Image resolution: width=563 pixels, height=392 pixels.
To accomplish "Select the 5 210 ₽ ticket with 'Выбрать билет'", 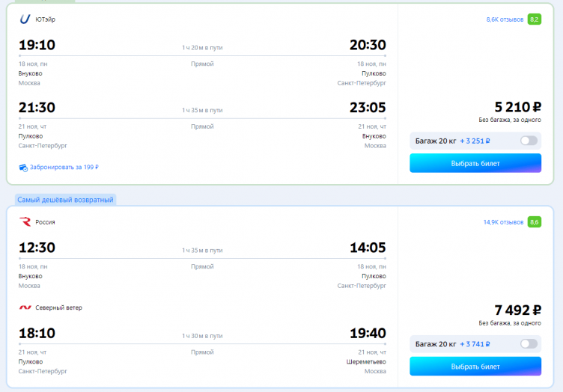I will (x=475, y=163).
